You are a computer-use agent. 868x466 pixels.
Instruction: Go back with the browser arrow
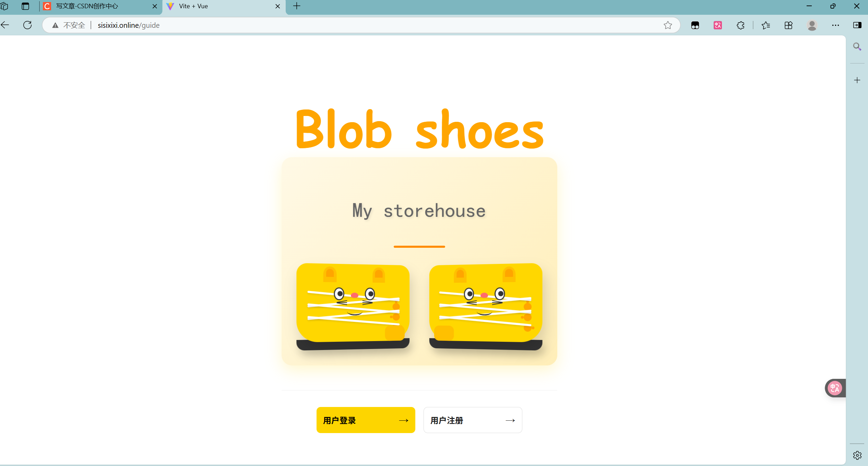click(5, 25)
